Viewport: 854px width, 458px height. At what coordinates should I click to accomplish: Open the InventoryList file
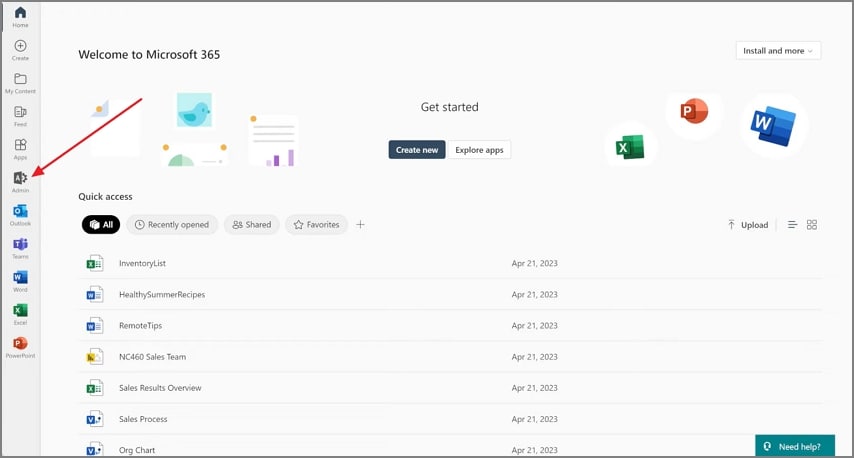point(142,263)
